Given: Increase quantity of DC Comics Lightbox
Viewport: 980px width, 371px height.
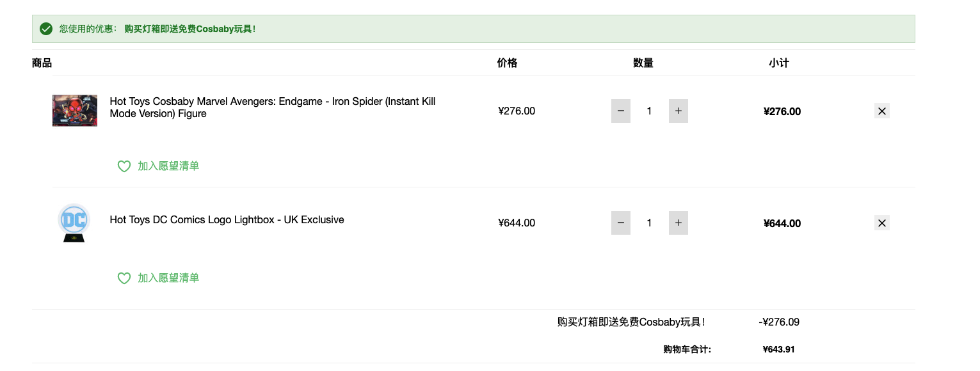Looking at the screenshot, I should (679, 223).
